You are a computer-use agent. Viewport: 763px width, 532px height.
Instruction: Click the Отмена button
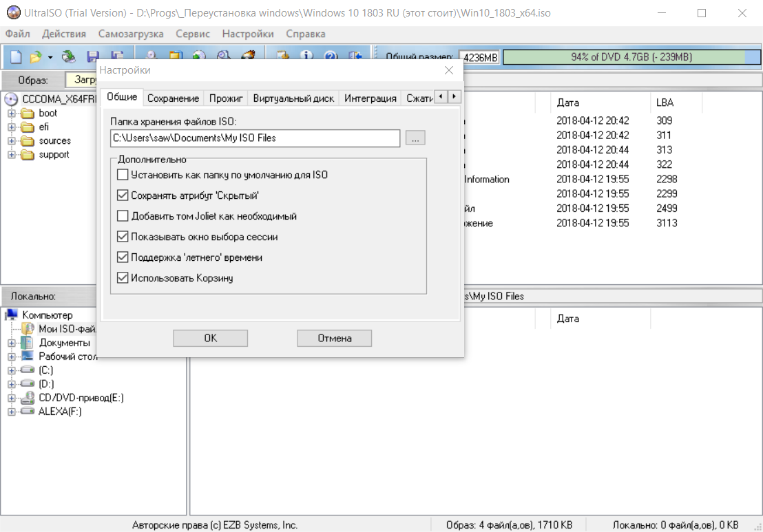coord(334,338)
